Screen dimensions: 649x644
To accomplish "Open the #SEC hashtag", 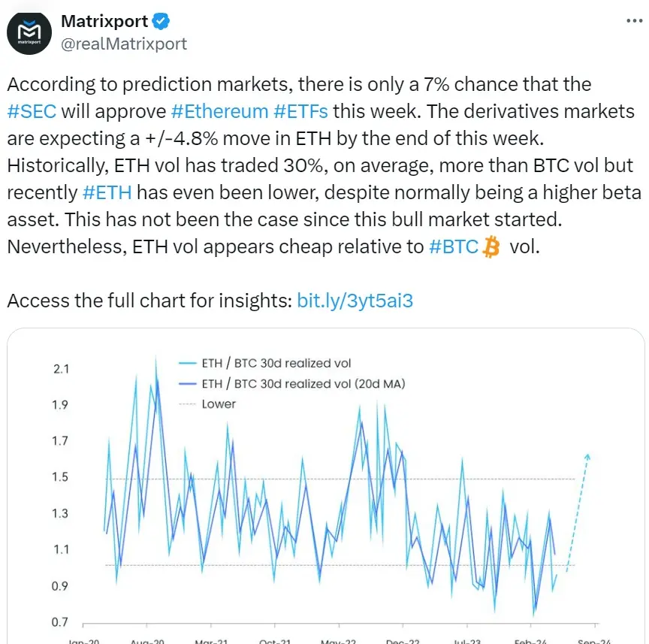I will tap(31, 111).
